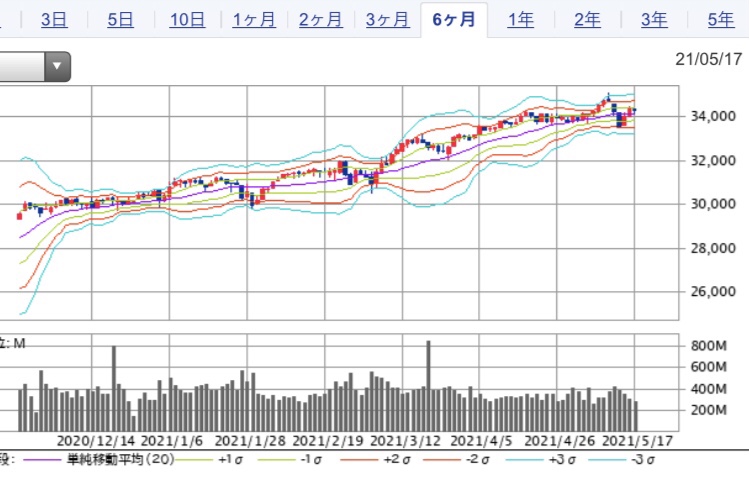Click the 2020/12/14 date axis label
Screen dimensions: 749x484
(x=96, y=441)
